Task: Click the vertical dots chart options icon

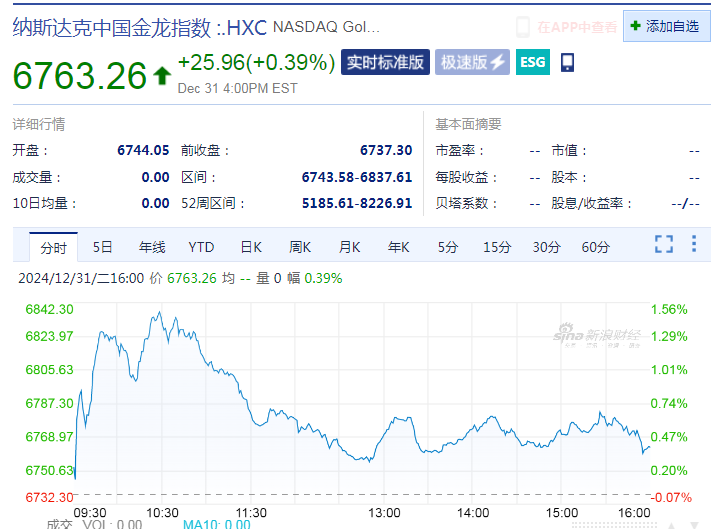Action: click(690, 244)
